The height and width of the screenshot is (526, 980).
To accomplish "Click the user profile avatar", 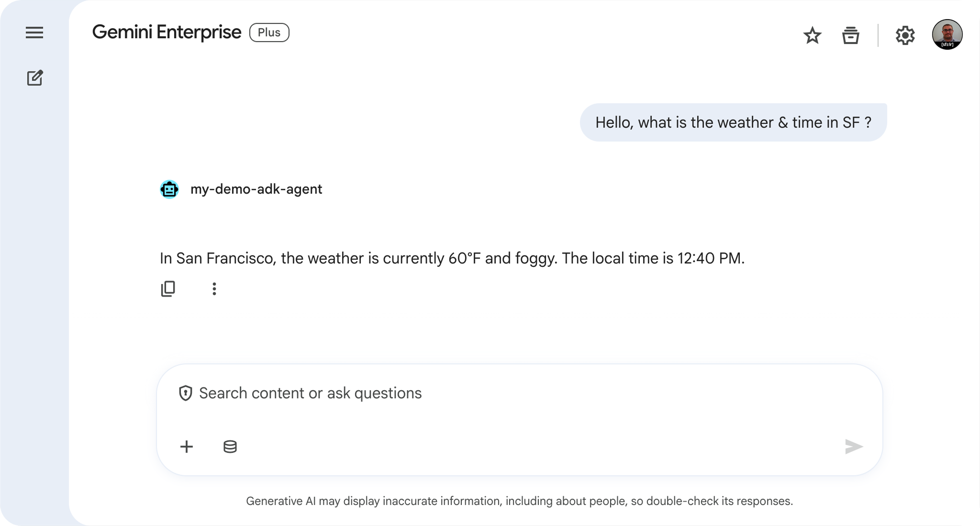I will 947,34.
